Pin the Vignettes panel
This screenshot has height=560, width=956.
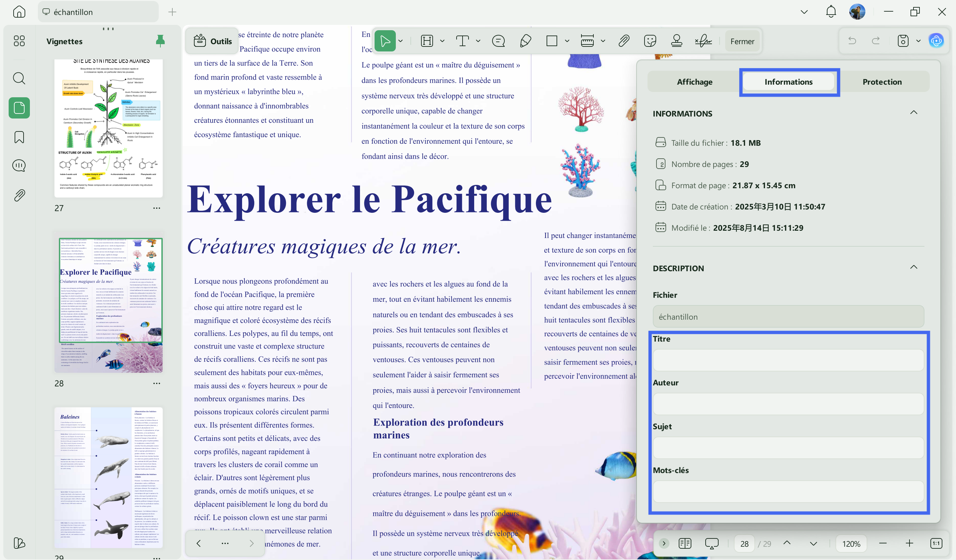point(160,41)
